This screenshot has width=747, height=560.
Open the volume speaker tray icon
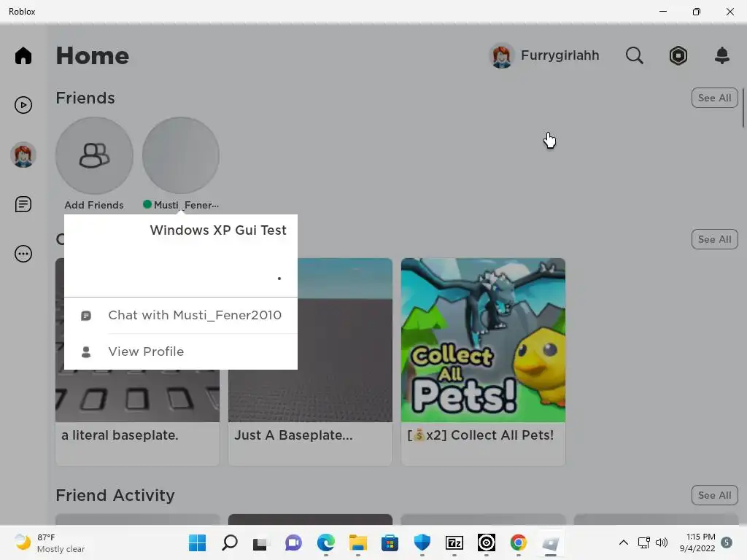point(661,542)
